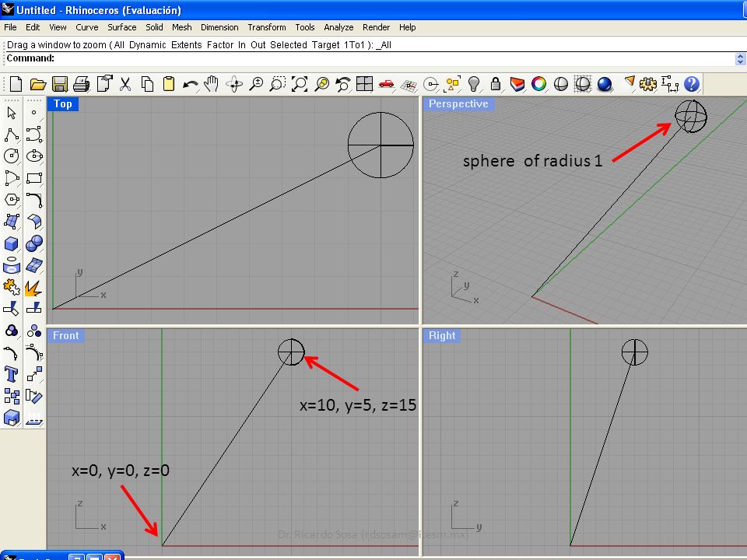
Task: Open the Edit menu
Action: 33,27
